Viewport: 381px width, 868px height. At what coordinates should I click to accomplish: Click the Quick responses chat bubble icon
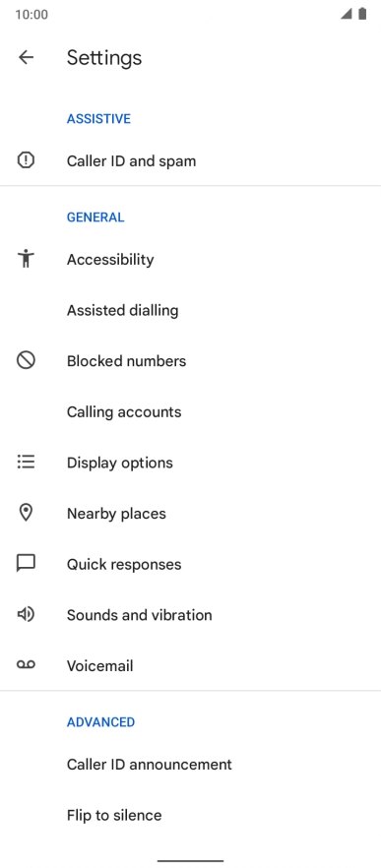pyautogui.click(x=26, y=564)
